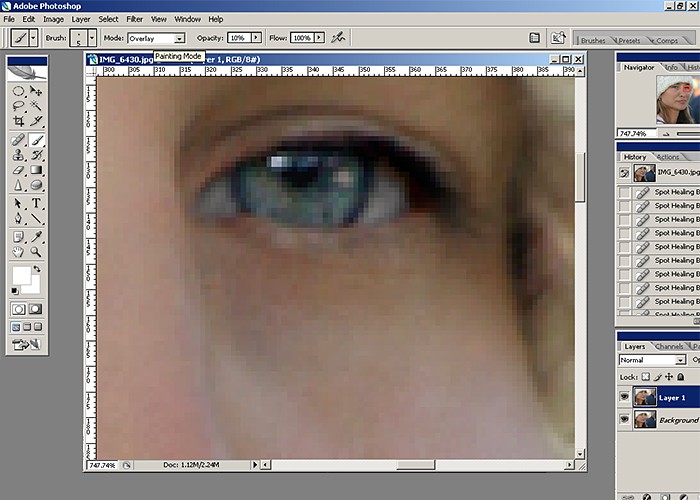Select the Clone Stamp tool
Viewport: 700px width, 500px height.
(x=18, y=155)
